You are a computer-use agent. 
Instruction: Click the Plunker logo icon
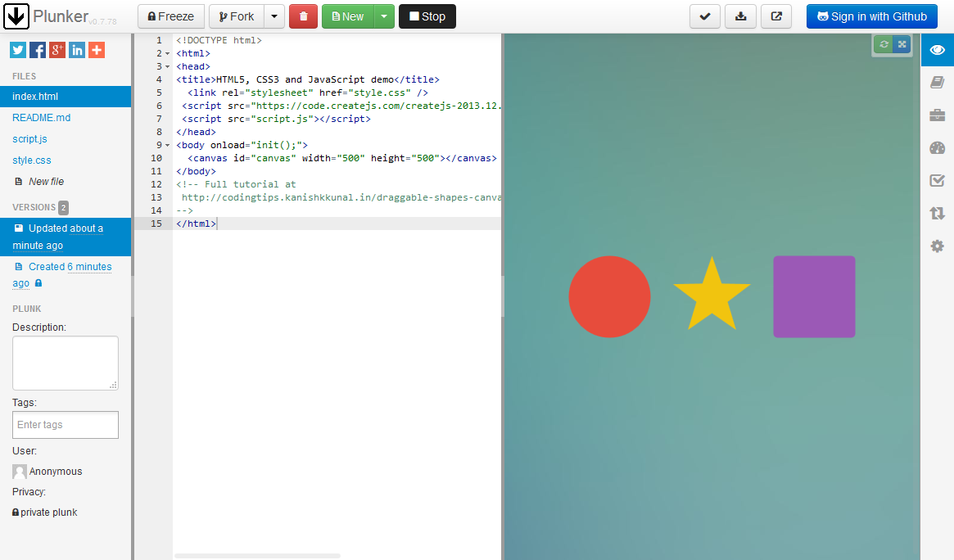(16, 16)
